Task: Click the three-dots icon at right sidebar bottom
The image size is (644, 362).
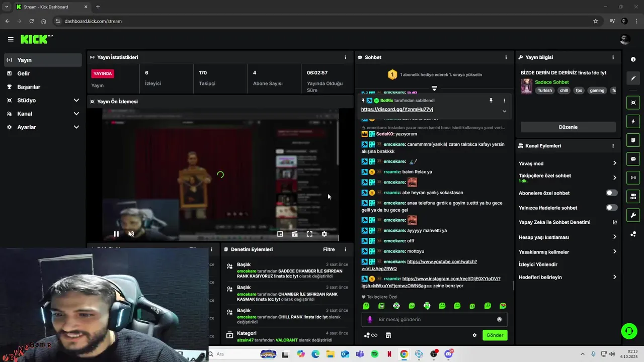Action: click(633, 234)
